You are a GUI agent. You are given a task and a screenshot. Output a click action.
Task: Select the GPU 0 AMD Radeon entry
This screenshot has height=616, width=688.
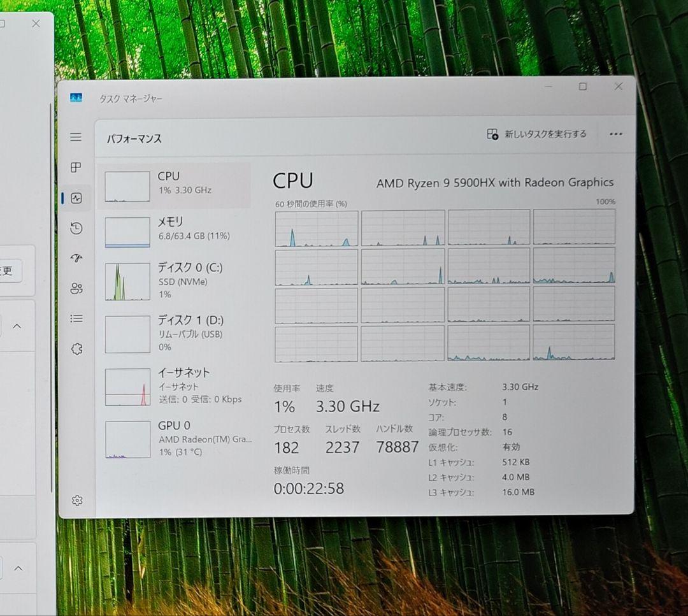click(176, 439)
